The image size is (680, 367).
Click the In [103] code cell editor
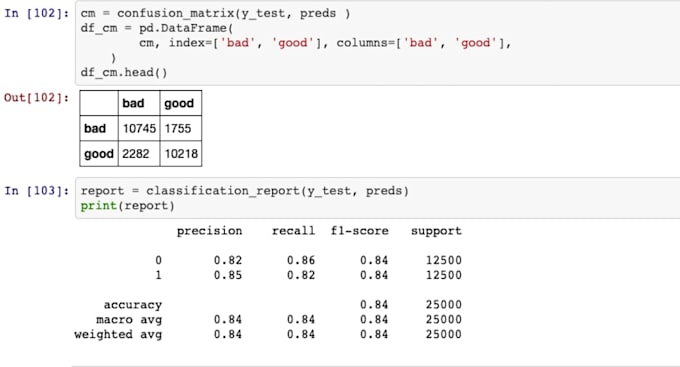pyautogui.click(x=377, y=198)
